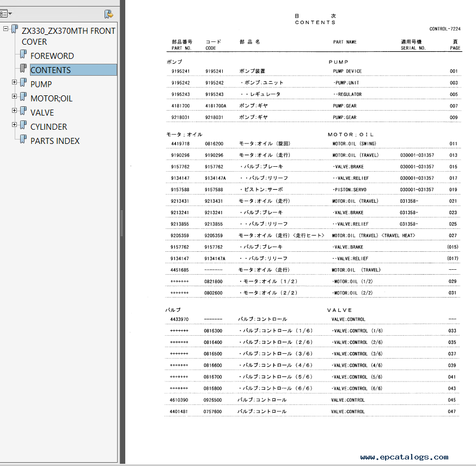476x466 pixels.
Task: Click part number 4451685
Action: click(x=179, y=270)
